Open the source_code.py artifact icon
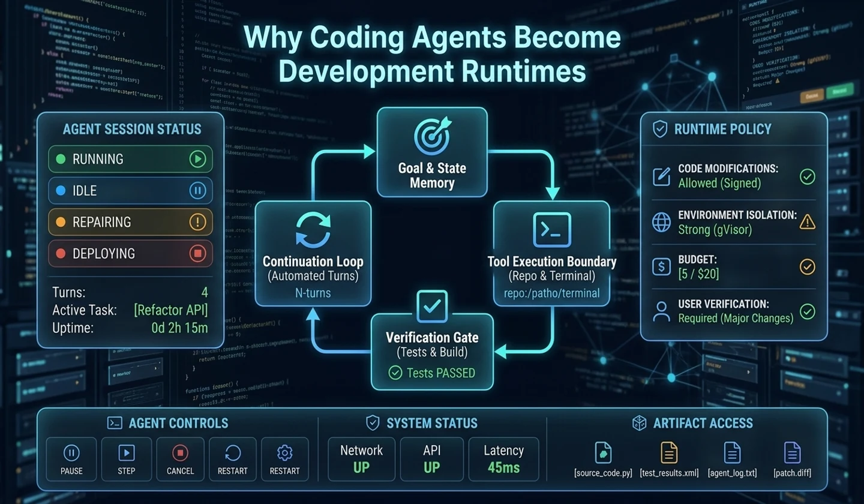This screenshot has height=504, width=864. [603, 452]
